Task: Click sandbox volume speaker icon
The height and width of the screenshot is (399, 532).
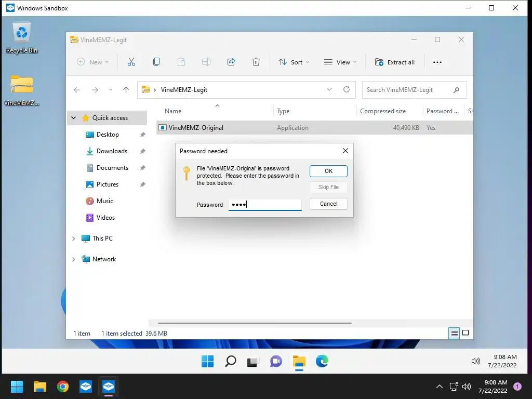Action: click(476, 362)
